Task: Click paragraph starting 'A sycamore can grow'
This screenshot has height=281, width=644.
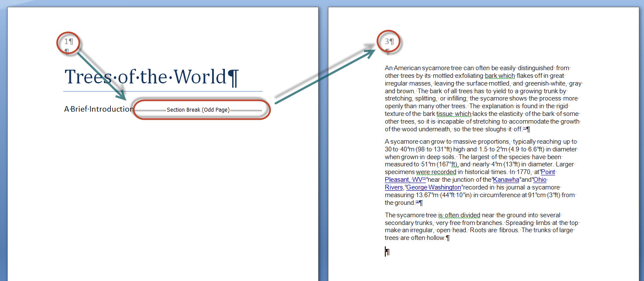Action: point(482,172)
